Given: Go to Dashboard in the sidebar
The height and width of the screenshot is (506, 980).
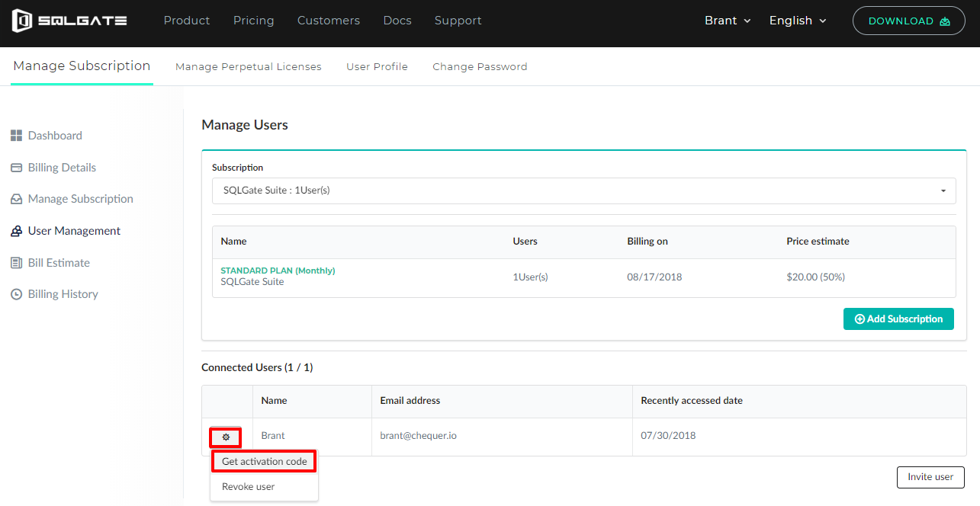Looking at the screenshot, I should point(55,136).
